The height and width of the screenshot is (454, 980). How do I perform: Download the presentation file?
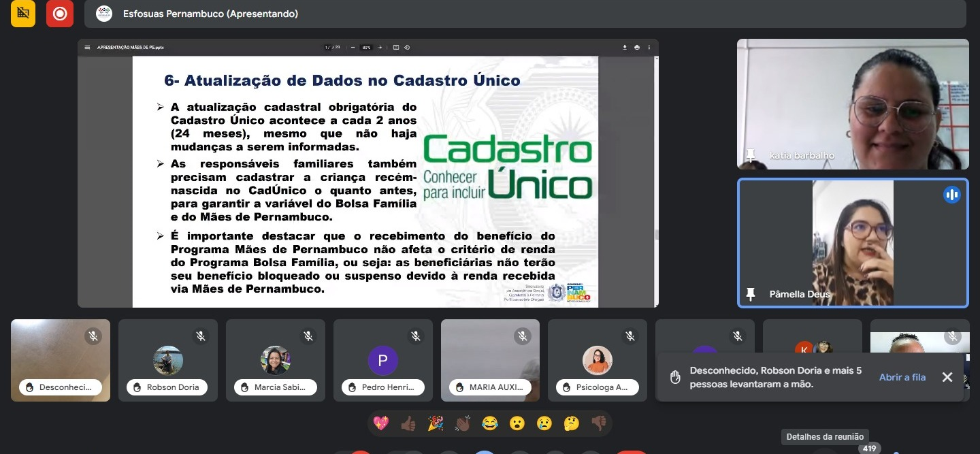click(625, 48)
